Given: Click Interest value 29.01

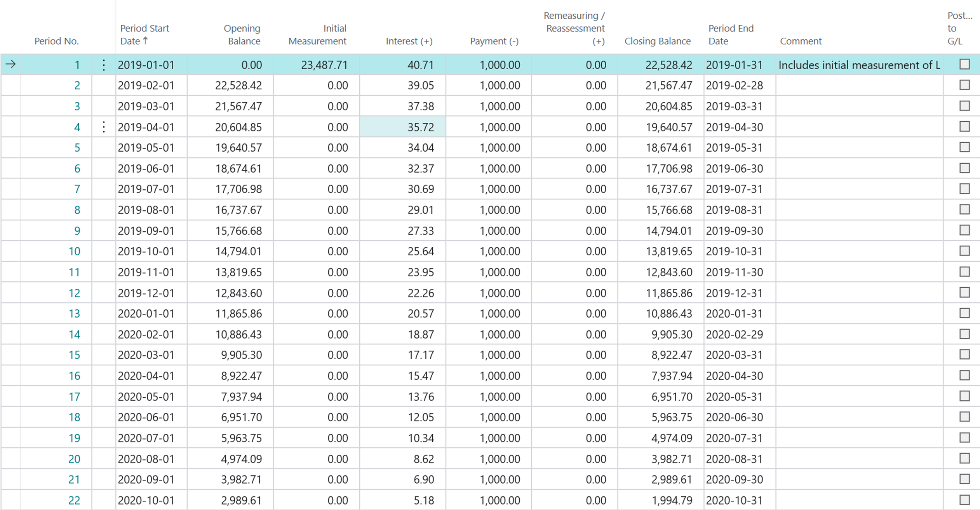Looking at the screenshot, I should tap(421, 210).
